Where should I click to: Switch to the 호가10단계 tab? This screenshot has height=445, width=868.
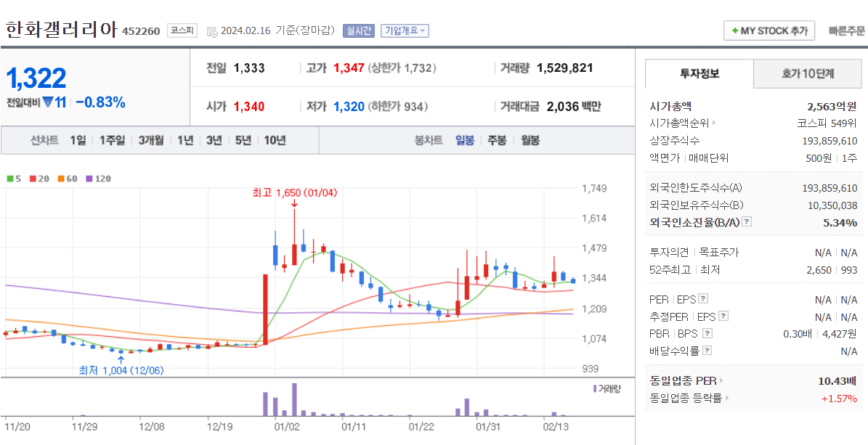pyautogui.click(x=808, y=73)
